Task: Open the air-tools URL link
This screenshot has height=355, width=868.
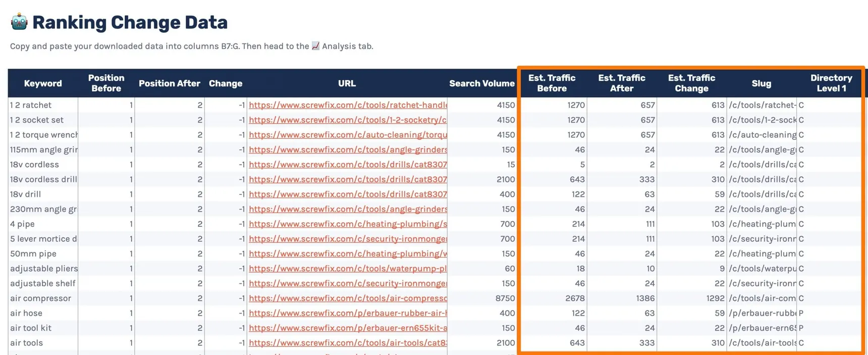Action: (348, 343)
